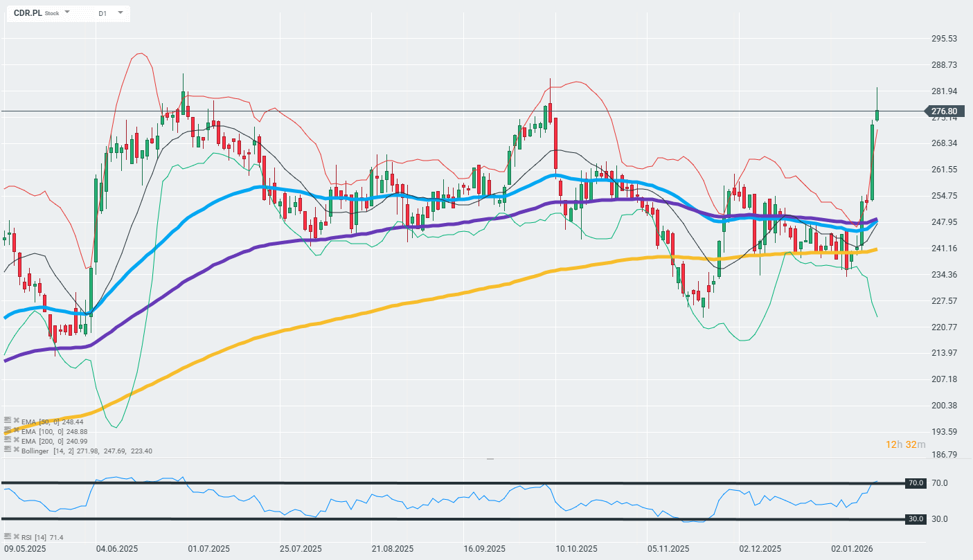Screen dimensions: 973x560
Task: Click the 02.12.2025 date axis label
Action: (759, 549)
